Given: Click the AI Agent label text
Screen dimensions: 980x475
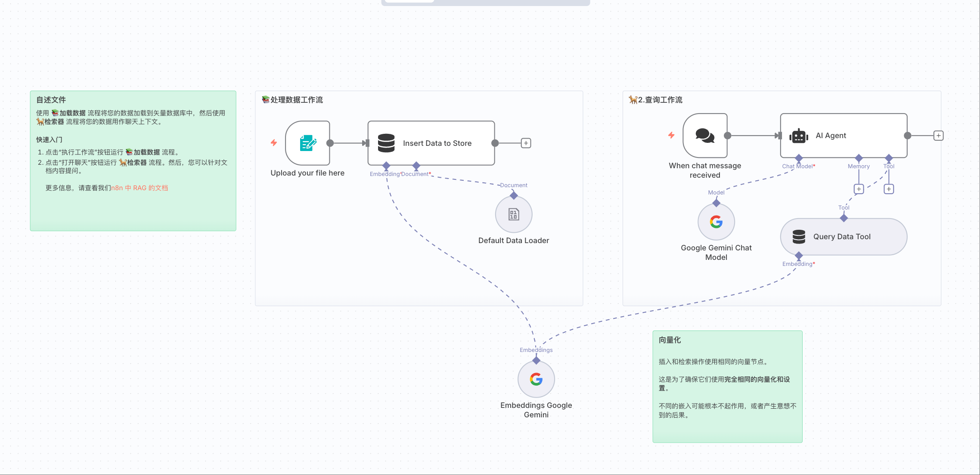Looking at the screenshot, I should click(831, 136).
